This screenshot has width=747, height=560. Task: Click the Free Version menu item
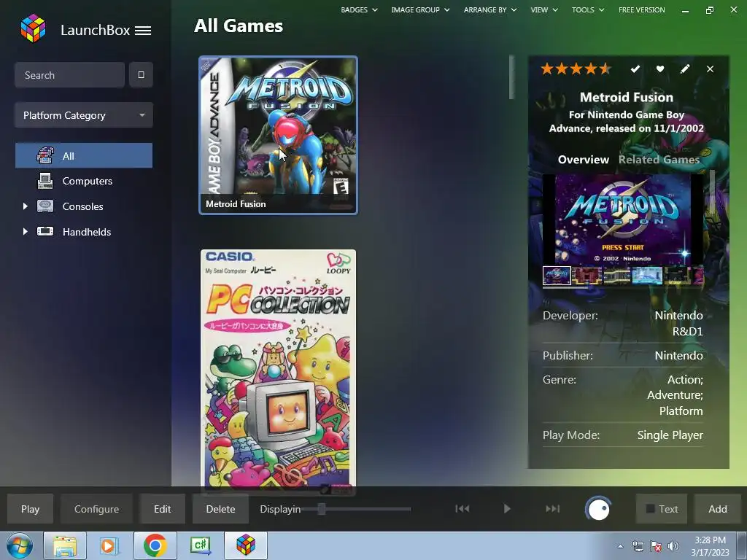pyautogui.click(x=641, y=9)
